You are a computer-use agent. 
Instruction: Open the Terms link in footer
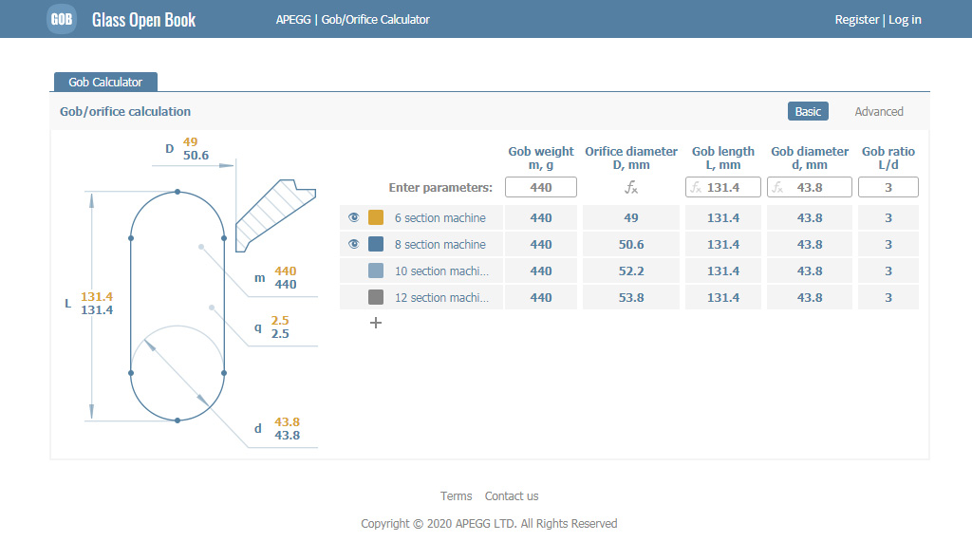click(x=456, y=496)
